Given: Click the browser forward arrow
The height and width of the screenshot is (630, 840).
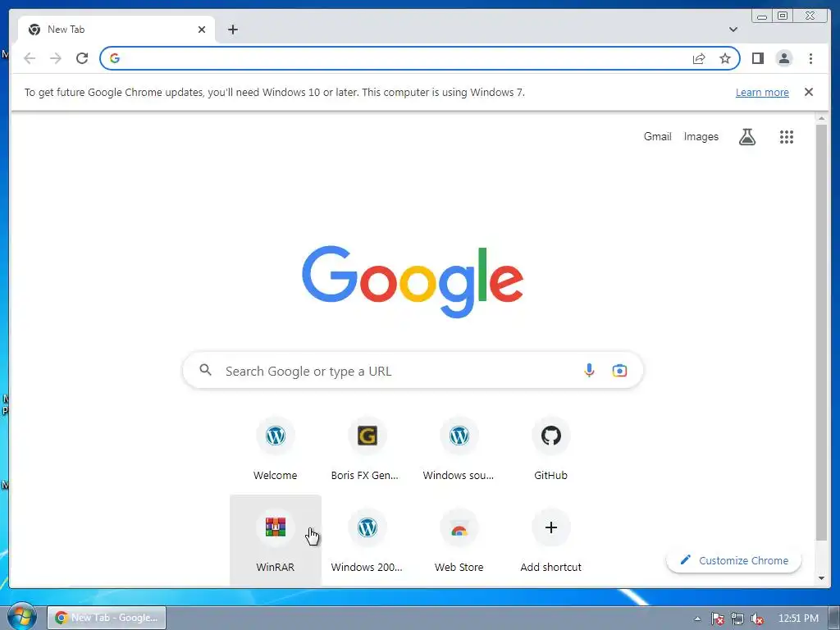Looking at the screenshot, I should click(x=56, y=58).
